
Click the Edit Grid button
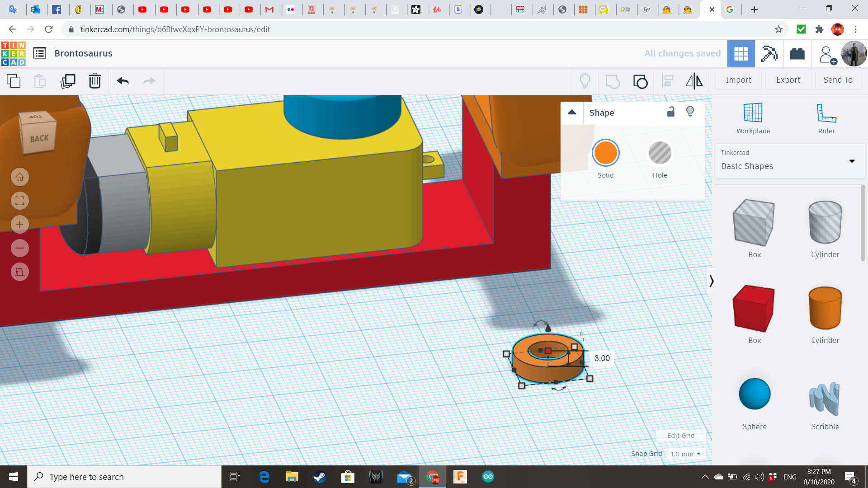pyautogui.click(x=680, y=435)
